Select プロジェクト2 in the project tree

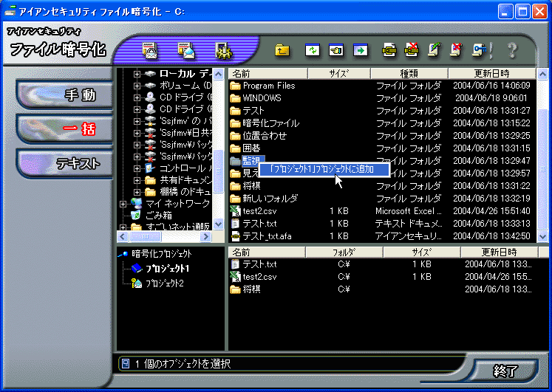pos(164,283)
